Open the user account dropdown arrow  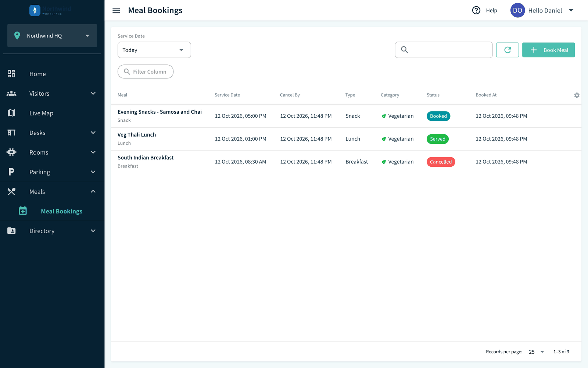pyautogui.click(x=571, y=10)
